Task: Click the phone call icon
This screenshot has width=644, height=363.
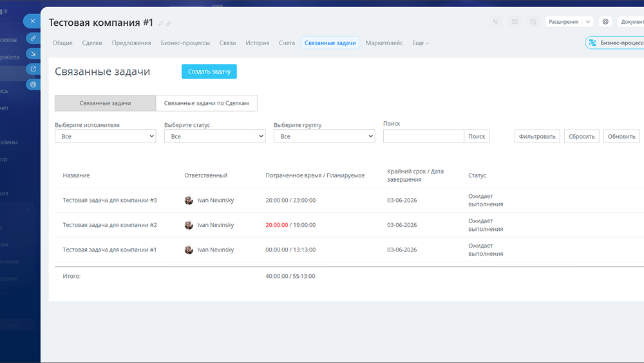Action: pyautogui.click(x=496, y=21)
